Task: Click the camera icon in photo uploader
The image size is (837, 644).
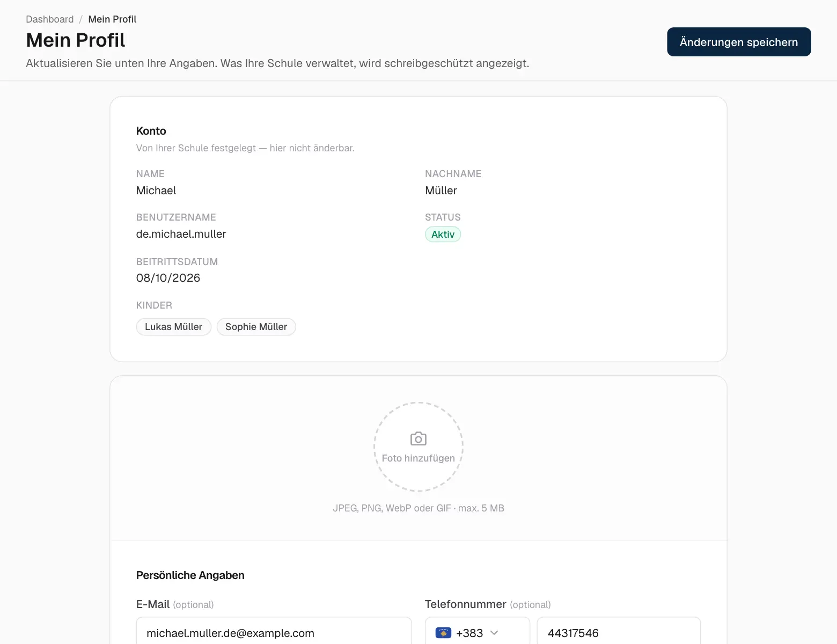Action: (418, 438)
